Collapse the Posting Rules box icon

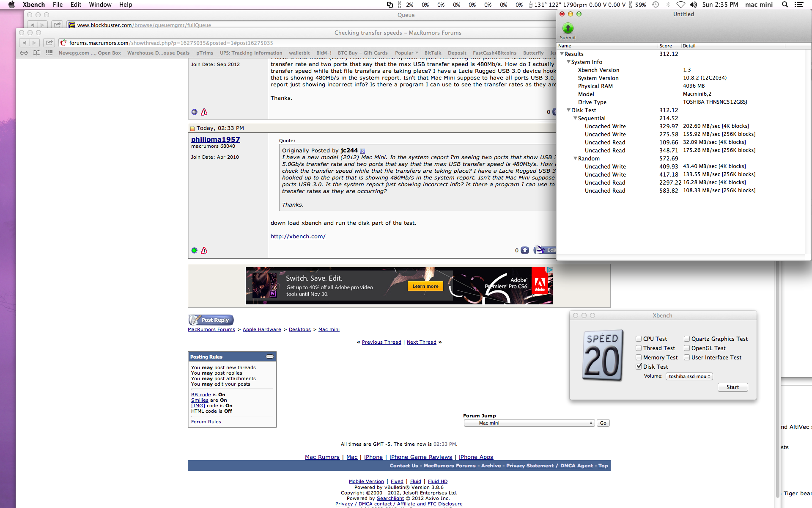point(269,357)
